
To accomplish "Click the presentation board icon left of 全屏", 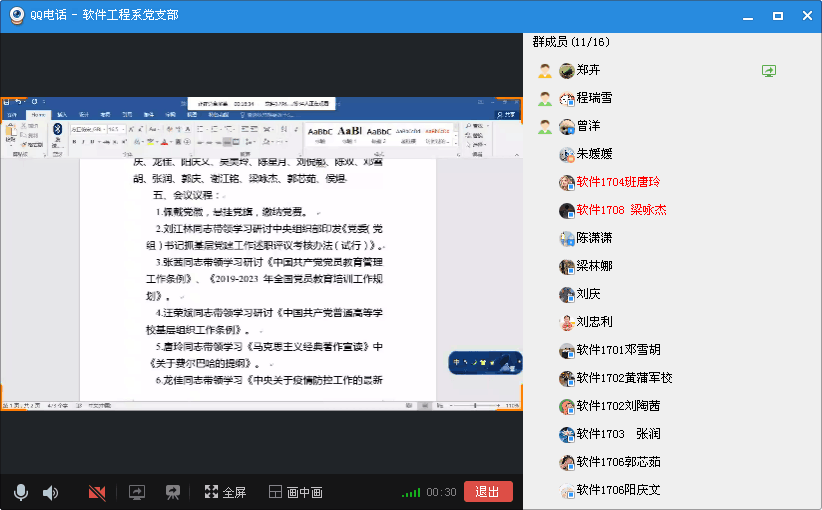I will (173, 492).
